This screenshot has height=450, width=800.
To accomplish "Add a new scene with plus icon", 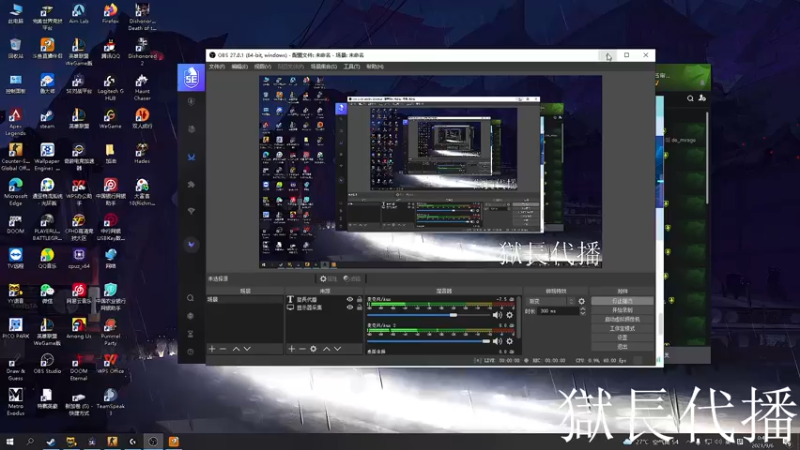I will click(x=212, y=349).
